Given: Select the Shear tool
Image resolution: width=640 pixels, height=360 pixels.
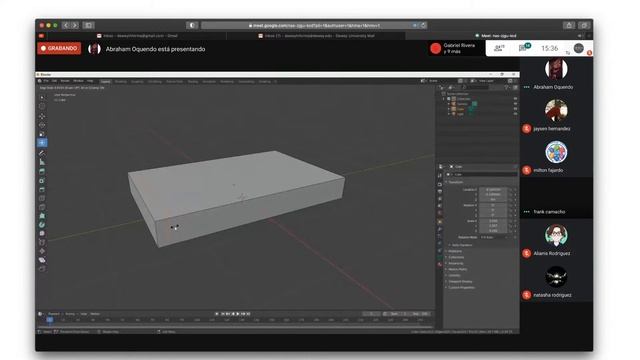Looking at the screenshot, I should point(42,260).
